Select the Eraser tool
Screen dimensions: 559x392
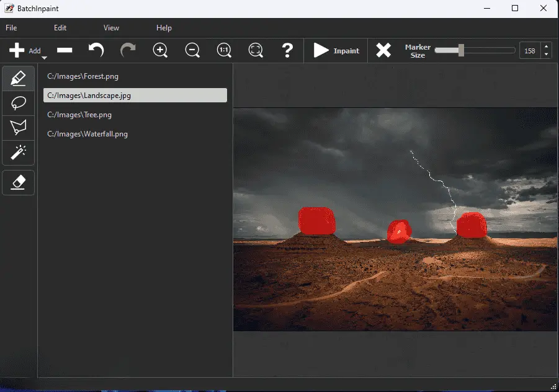[18, 182]
